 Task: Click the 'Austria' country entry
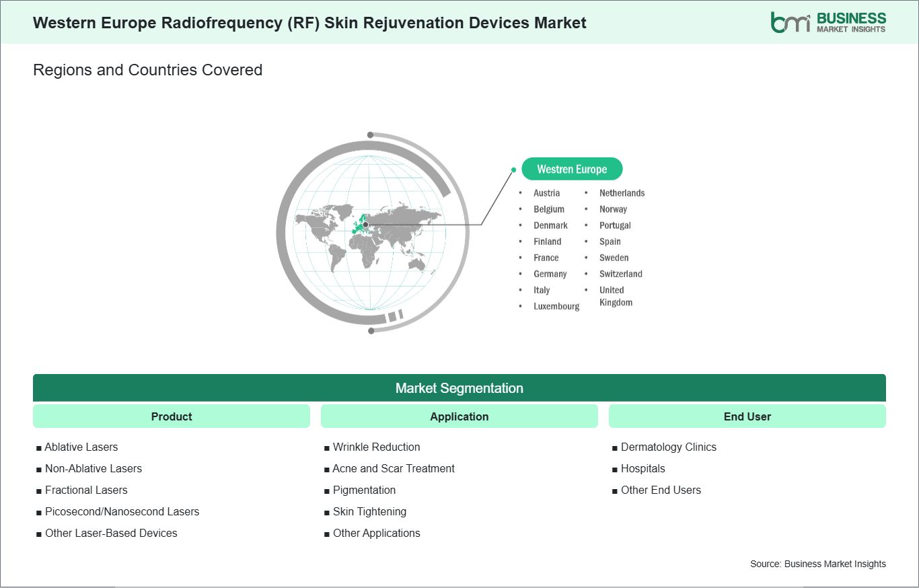pyautogui.click(x=546, y=193)
